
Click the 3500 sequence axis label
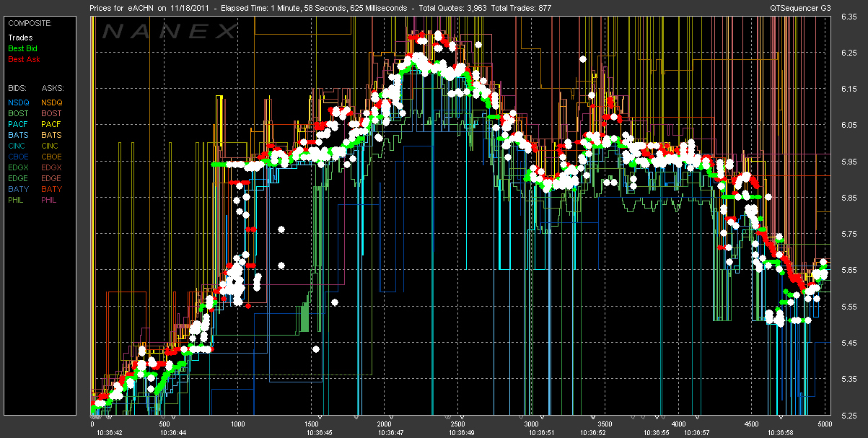click(x=605, y=424)
